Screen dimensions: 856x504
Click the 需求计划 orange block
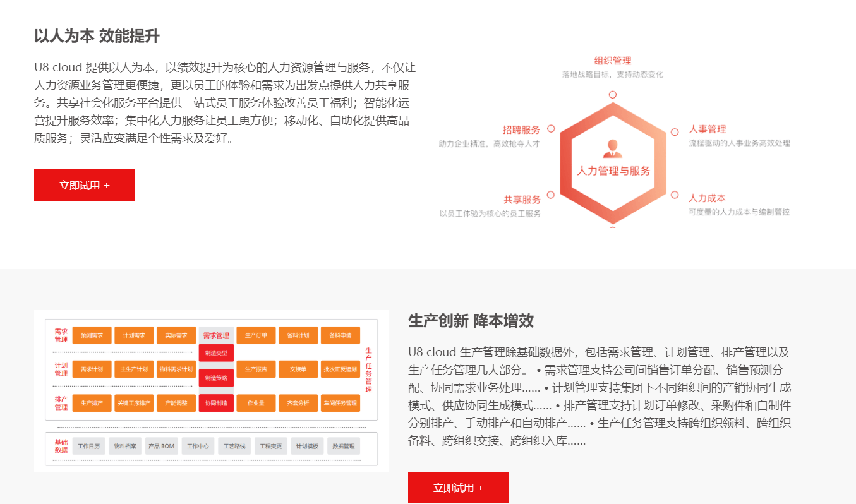pos(92,369)
